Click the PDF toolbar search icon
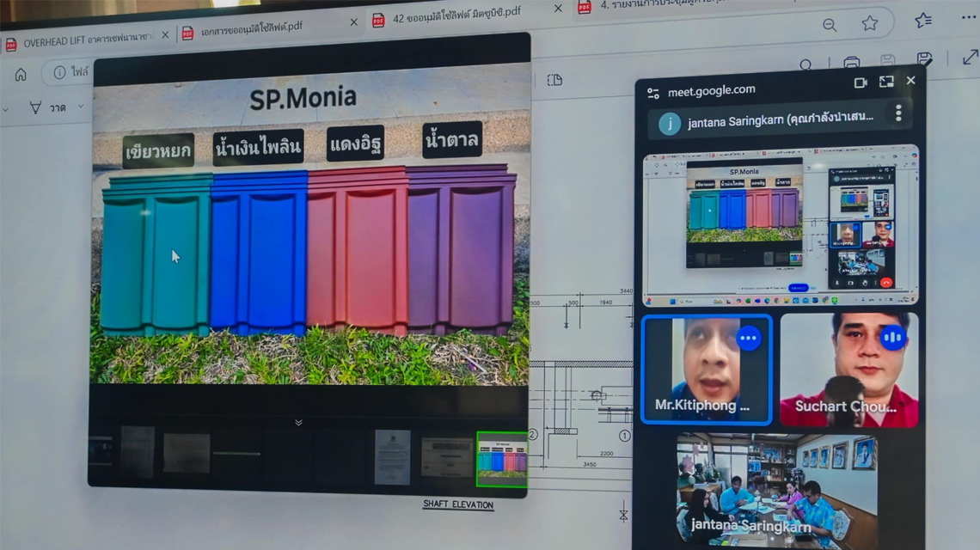The width and height of the screenshot is (980, 550). 806,64
